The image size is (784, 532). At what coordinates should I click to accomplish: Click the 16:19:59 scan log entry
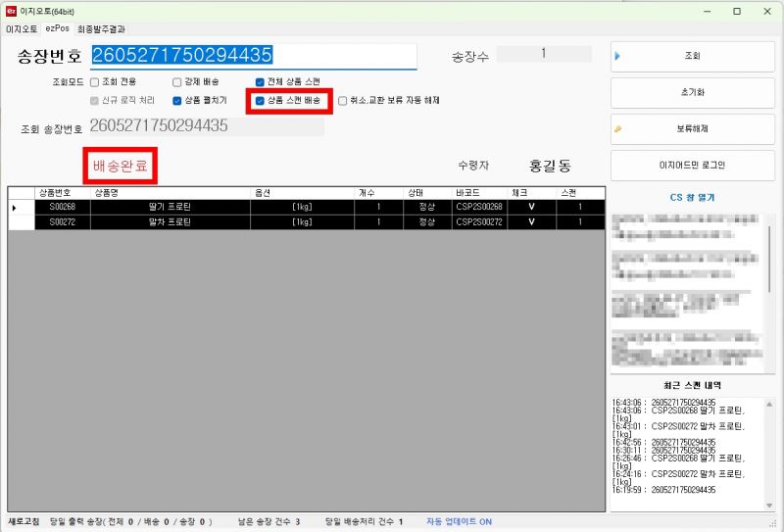coord(664,490)
